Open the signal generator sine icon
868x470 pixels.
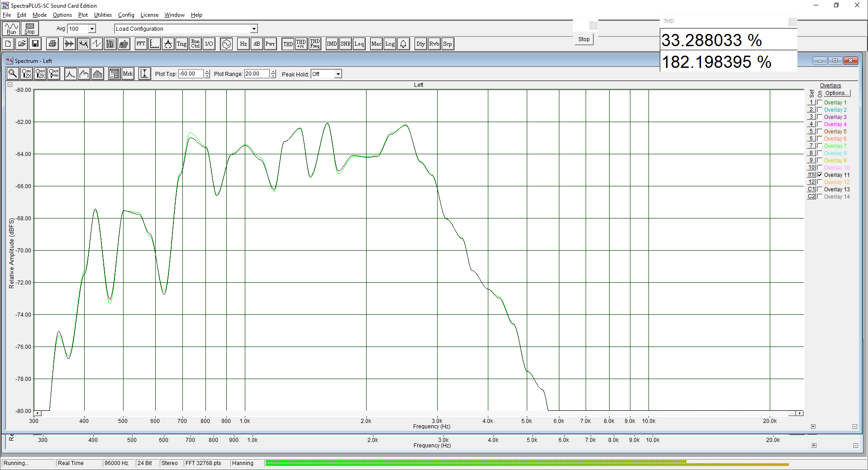tap(226, 44)
